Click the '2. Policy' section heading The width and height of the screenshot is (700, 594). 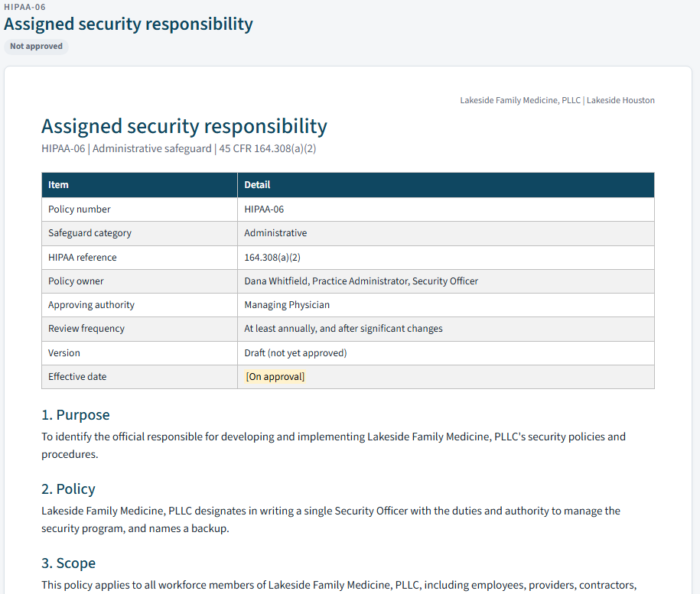[68, 489]
